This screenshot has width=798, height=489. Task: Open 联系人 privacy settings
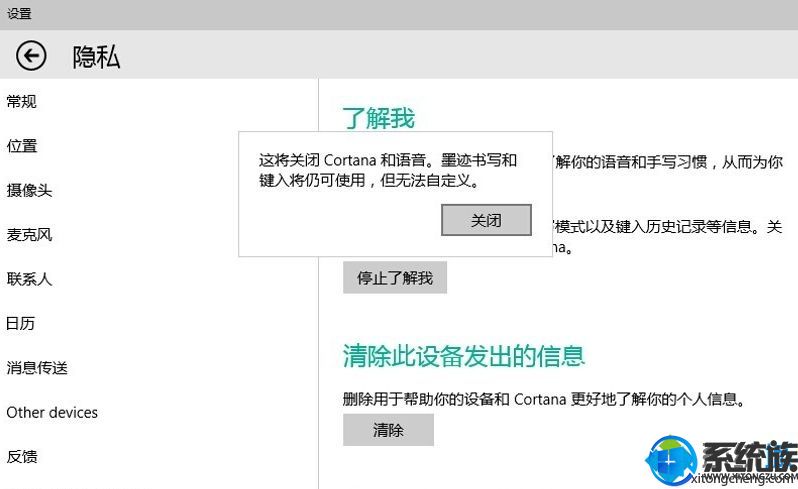click(x=29, y=279)
